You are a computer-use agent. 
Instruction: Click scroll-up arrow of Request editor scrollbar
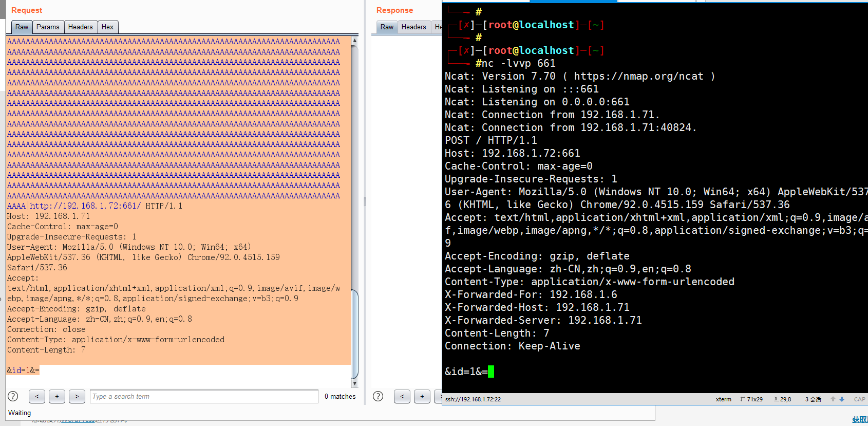click(x=354, y=40)
